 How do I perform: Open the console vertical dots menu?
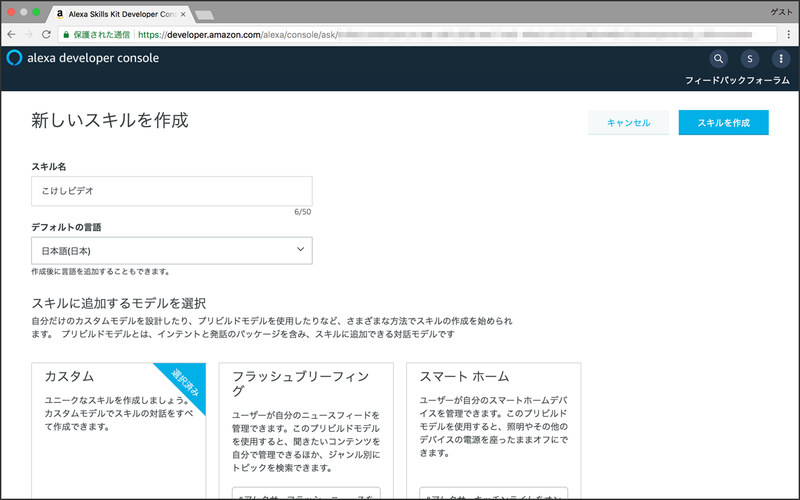pyautogui.click(x=781, y=59)
